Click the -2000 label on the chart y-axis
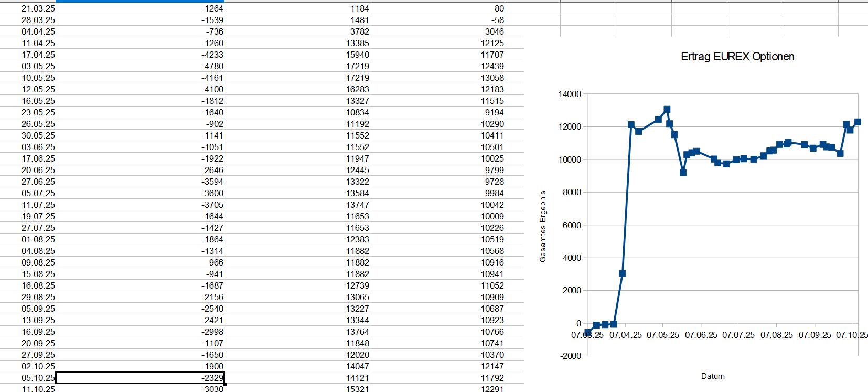Viewport: 868px width, 392px height. 570,356
